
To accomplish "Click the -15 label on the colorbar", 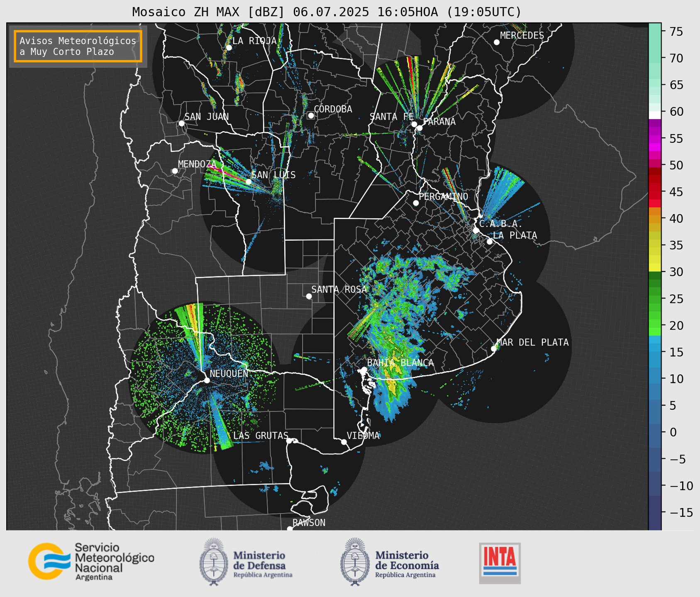I will click(x=681, y=512).
